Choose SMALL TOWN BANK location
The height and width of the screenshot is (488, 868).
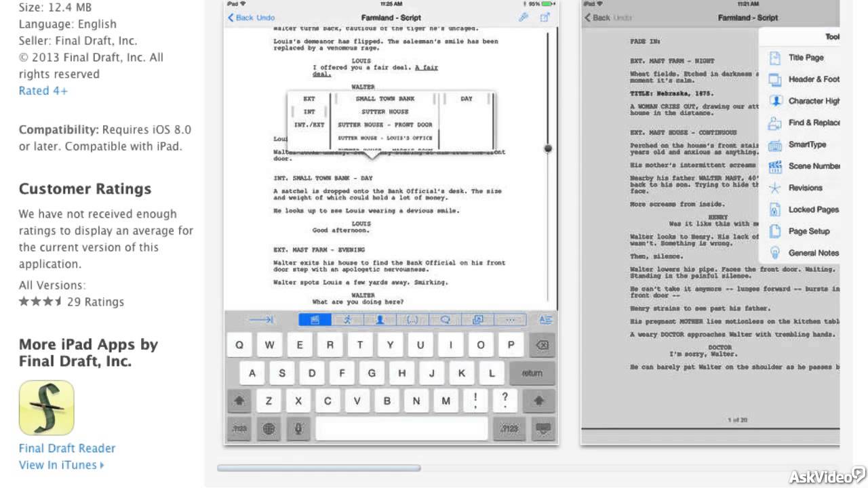coord(384,99)
